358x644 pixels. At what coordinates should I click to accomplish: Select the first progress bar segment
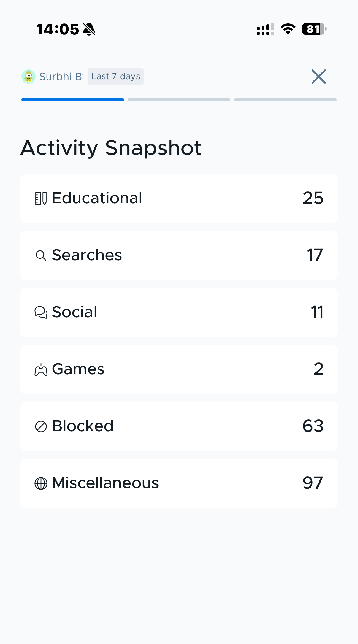click(x=73, y=100)
